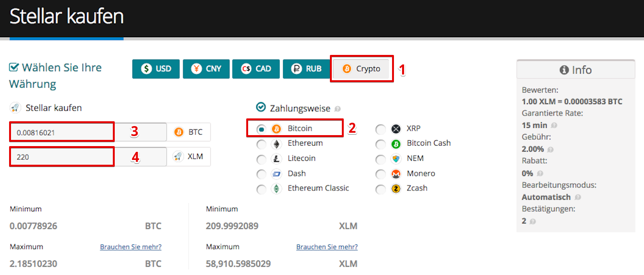Click the checkmark icon before Wählen Sie Ihre Währung
Screen dimensions: 644x275
14,68
